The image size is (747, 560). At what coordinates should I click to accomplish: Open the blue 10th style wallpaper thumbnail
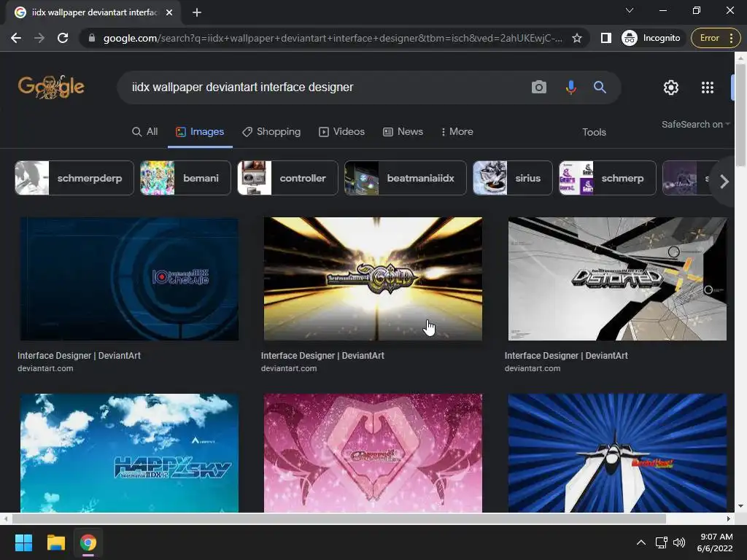129,279
